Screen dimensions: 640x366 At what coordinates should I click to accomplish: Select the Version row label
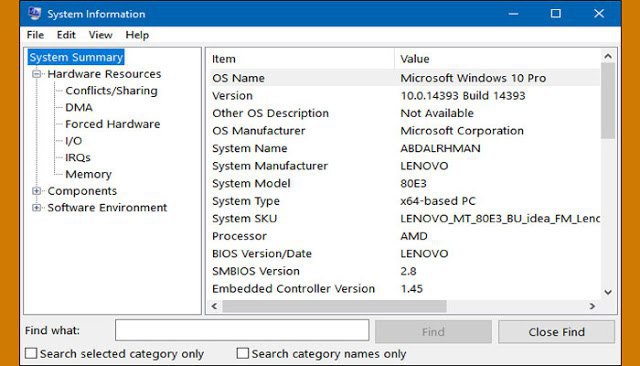tap(232, 95)
